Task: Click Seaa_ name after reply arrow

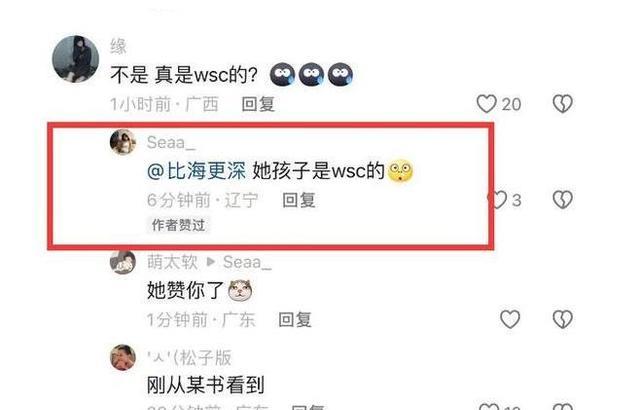Action: pyautogui.click(x=247, y=262)
